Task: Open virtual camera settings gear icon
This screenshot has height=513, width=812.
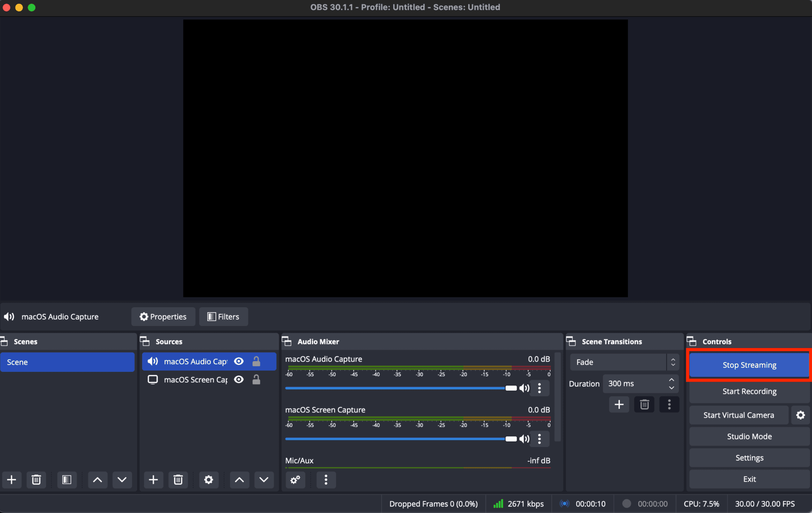Action: tap(800, 415)
